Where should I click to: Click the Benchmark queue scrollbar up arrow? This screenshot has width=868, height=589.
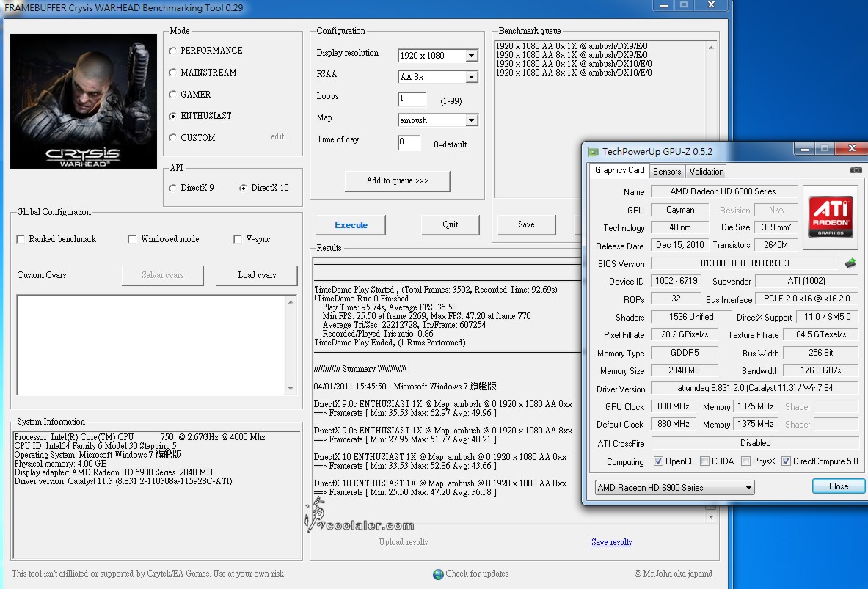point(711,48)
